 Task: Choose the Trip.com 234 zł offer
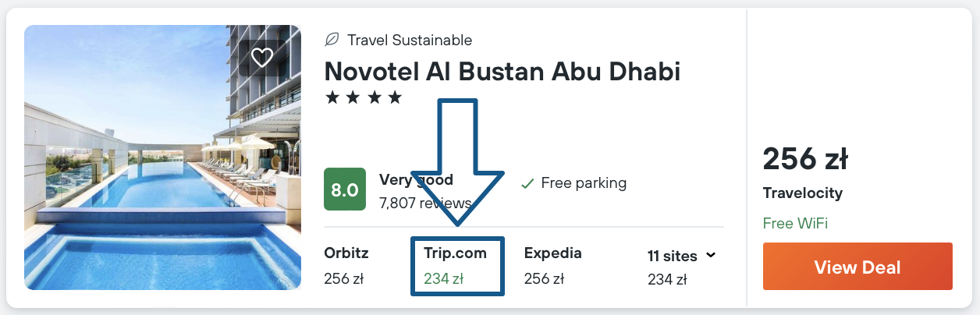[x=456, y=266]
